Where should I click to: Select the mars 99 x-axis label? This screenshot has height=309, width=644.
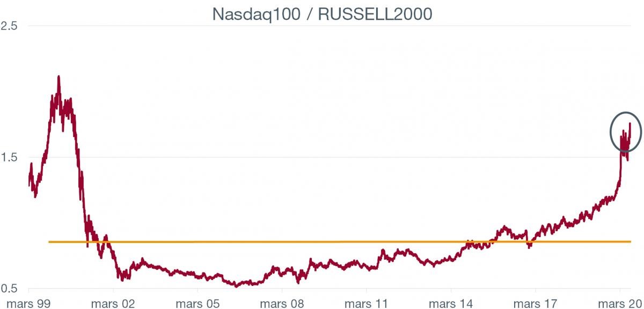pyautogui.click(x=30, y=302)
